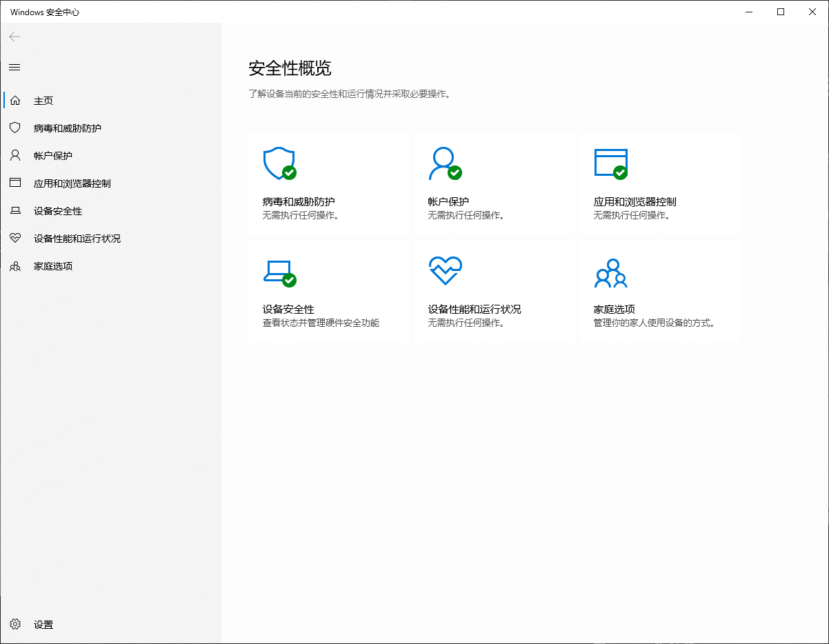Click the large laptop icon for 设备安全性
This screenshot has height=644, width=829.
point(279,272)
